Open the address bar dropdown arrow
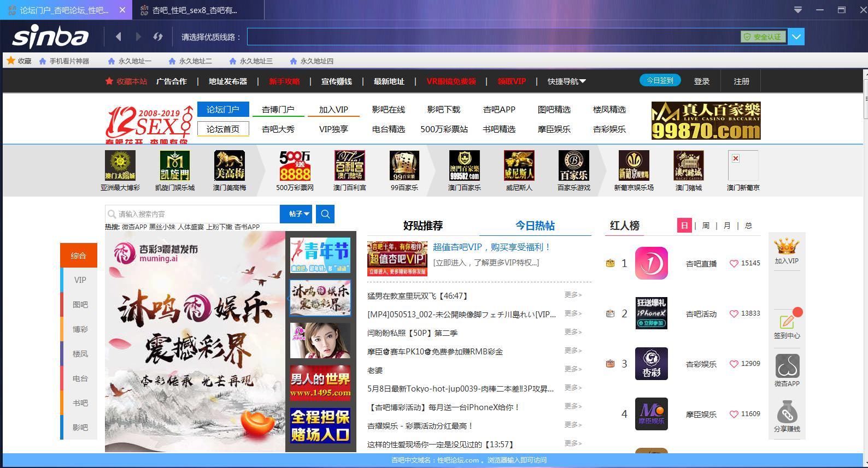The height and width of the screenshot is (468, 868). (796, 37)
